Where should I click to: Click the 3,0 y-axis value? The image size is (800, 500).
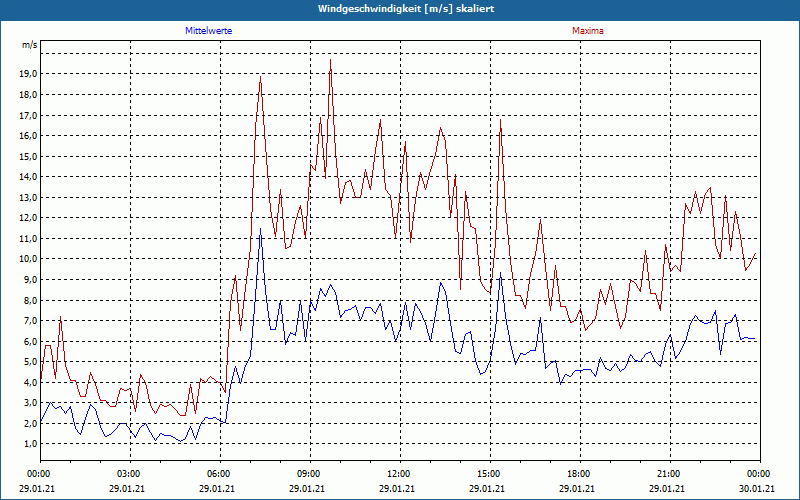coord(30,403)
